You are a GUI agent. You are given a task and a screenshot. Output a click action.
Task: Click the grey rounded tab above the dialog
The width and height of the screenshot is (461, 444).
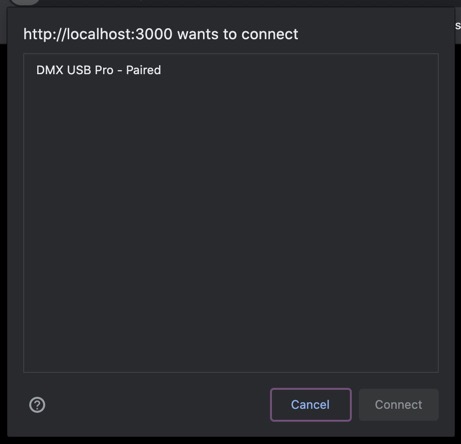coord(25,2)
